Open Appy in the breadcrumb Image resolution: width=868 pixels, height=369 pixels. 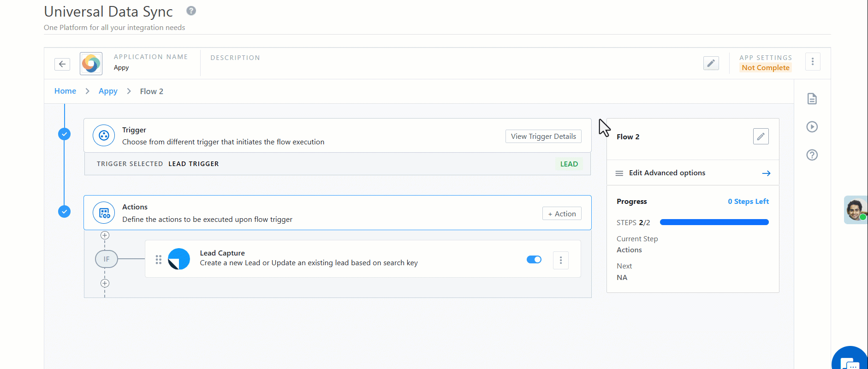(108, 91)
